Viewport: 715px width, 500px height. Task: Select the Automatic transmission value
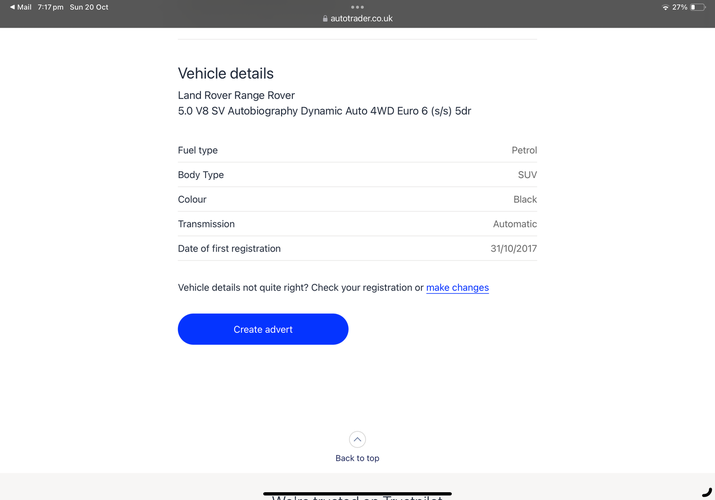(515, 224)
